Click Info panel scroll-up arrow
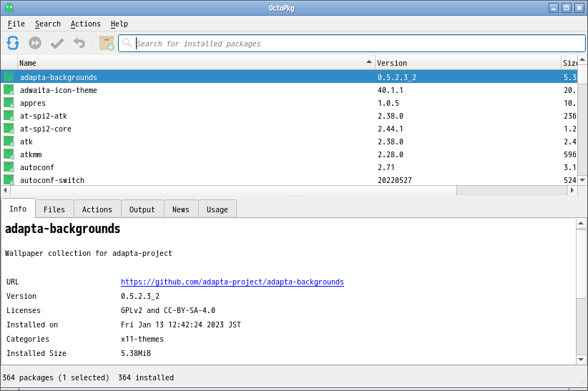Image resolution: width=588 pixels, height=391 pixels. tap(581, 224)
